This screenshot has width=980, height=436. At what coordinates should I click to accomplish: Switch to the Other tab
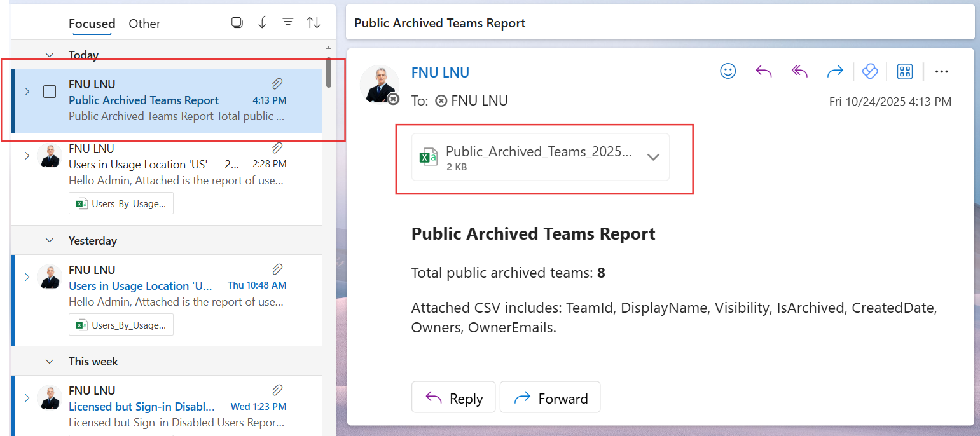(x=144, y=24)
